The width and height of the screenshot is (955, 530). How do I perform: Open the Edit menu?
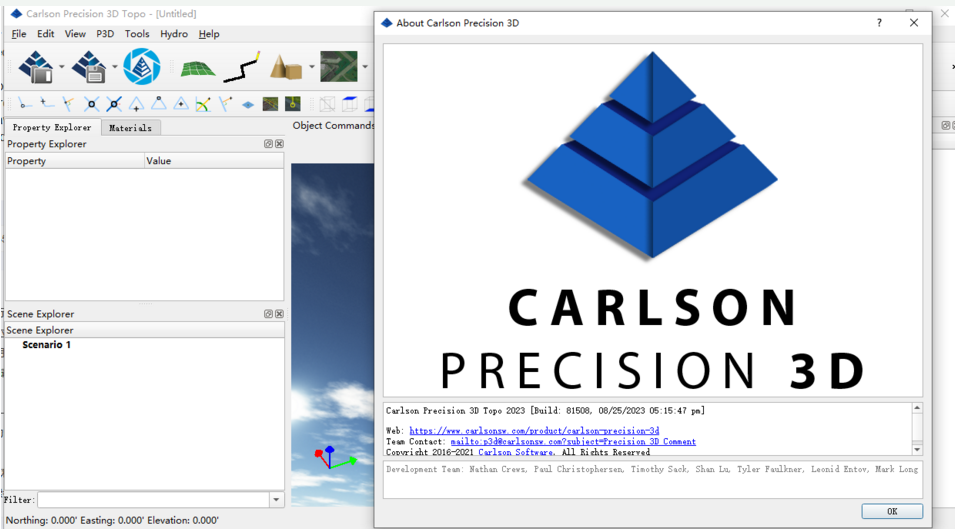[x=46, y=34]
